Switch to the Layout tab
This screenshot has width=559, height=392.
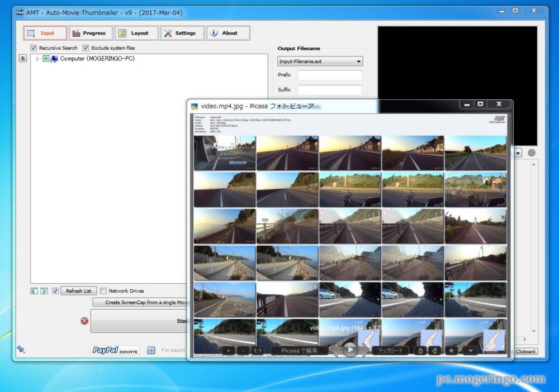pos(136,33)
